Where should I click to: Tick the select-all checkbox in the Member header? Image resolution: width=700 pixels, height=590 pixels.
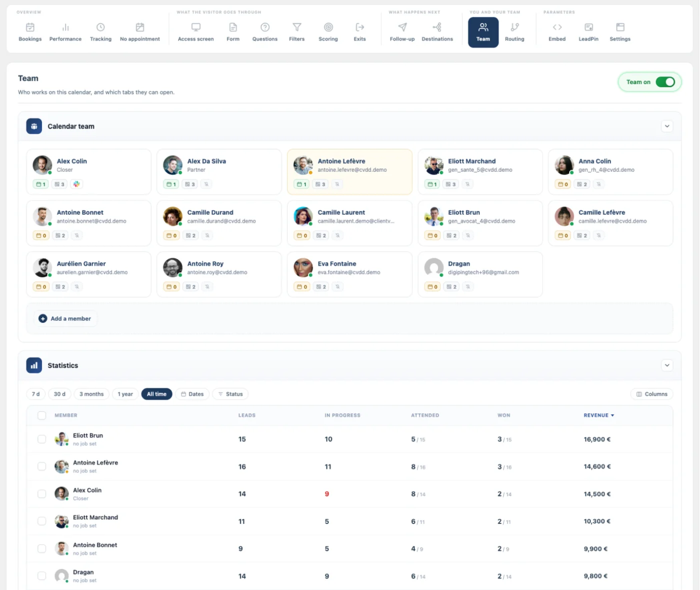tap(42, 415)
